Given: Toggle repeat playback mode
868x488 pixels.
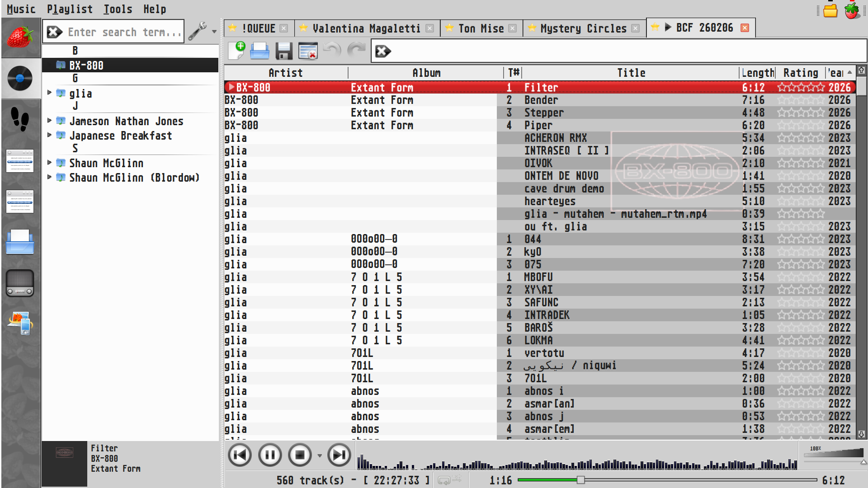Looking at the screenshot, I should (445, 480).
